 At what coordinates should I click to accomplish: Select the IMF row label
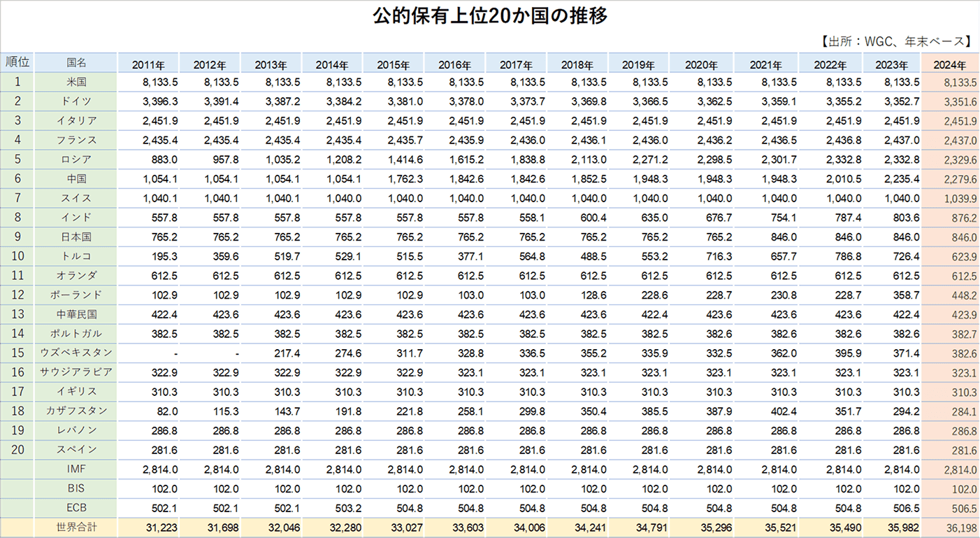[76, 469]
